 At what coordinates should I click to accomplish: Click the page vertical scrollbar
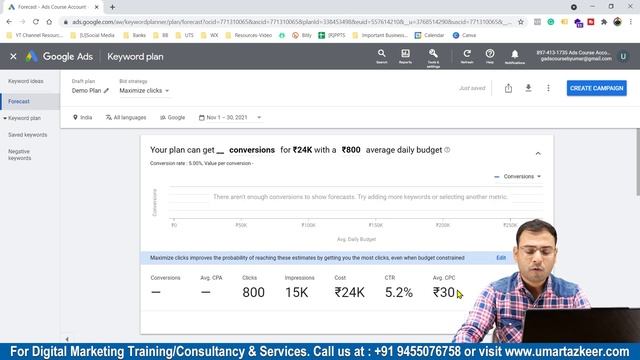[x=637, y=162]
